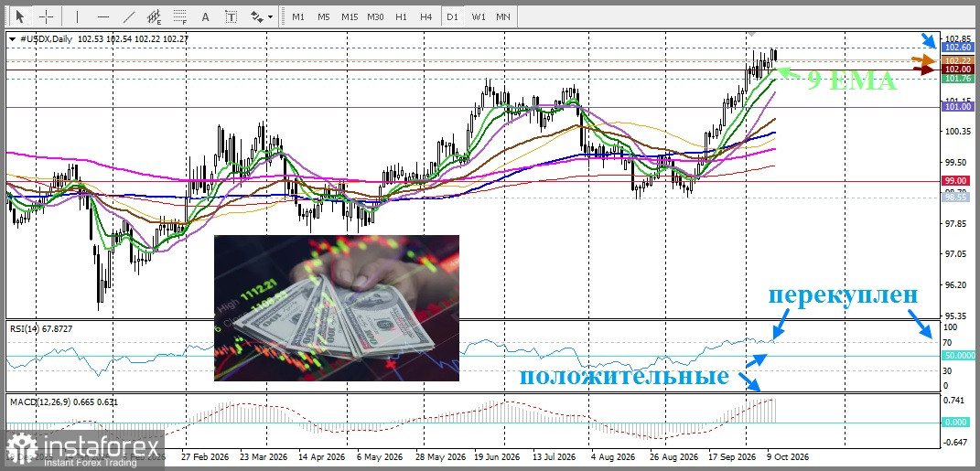Click the 102.60 price level label
The image size is (980, 471).
(958, 48)
